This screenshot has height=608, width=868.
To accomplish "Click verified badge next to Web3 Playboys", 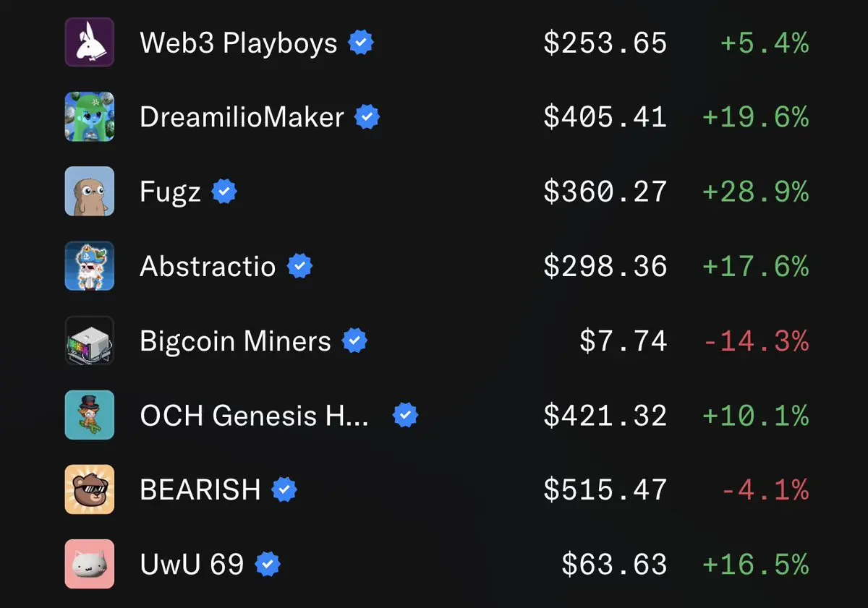I will point(361,43).
